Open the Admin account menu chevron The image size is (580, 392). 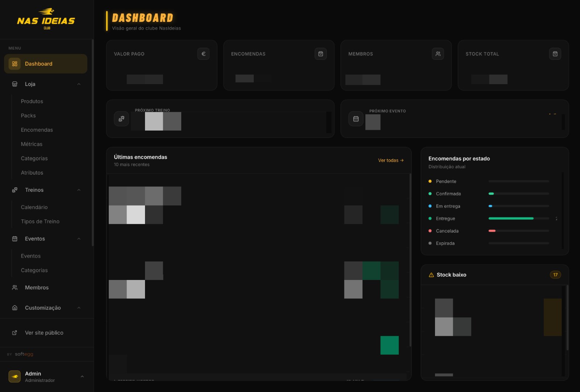click(82, 376)
